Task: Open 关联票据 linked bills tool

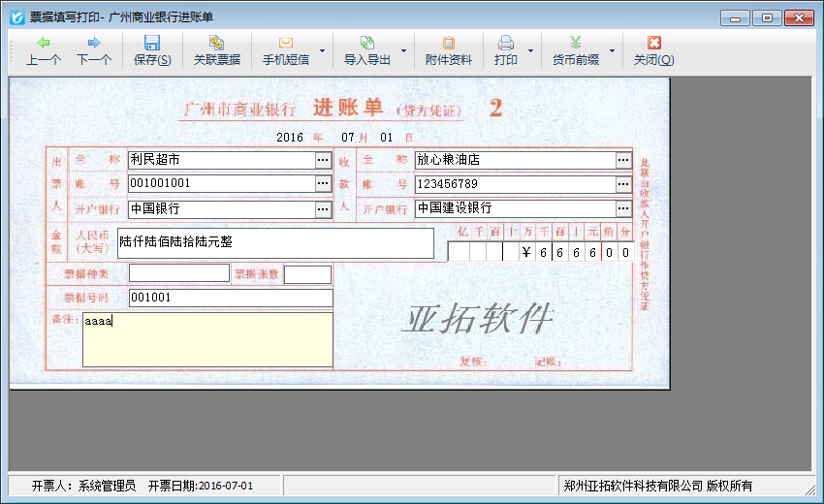Action: pyautogui.click(x=216, y=44)
